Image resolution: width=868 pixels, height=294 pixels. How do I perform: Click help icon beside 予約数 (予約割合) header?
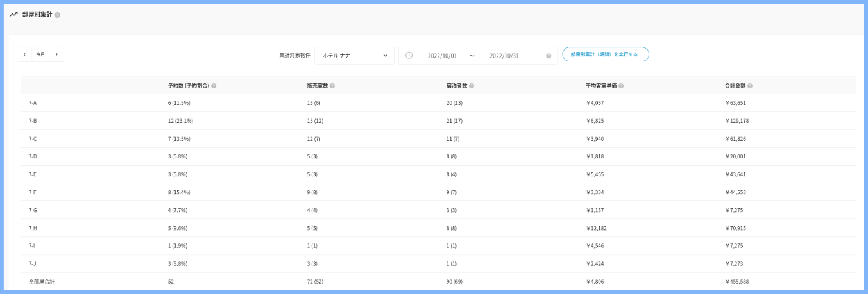click(214, 86)
